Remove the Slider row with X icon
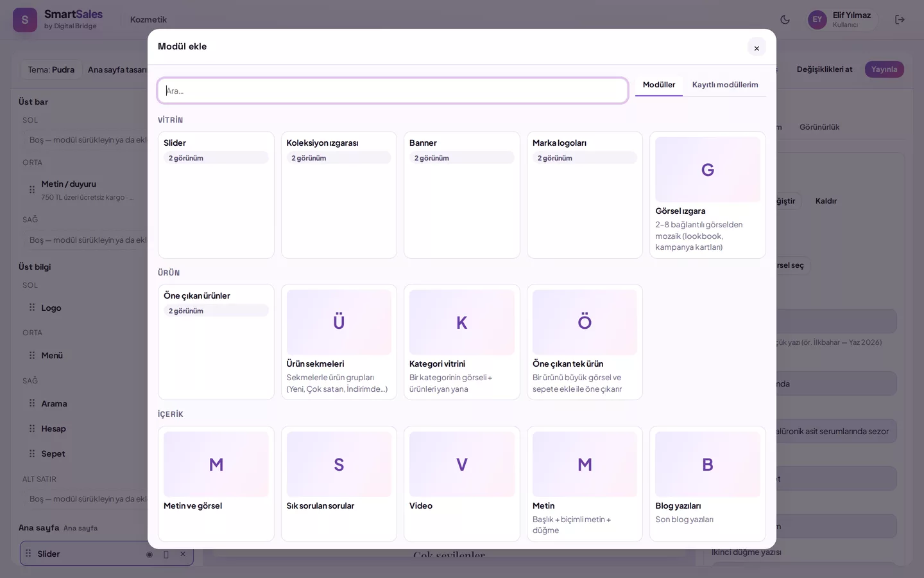The image size is (924, 578). [x=183, y=554]
